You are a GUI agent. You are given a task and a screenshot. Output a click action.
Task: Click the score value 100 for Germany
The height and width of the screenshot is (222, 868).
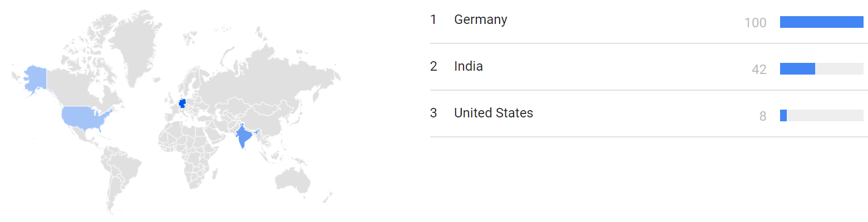pos(755,23)
